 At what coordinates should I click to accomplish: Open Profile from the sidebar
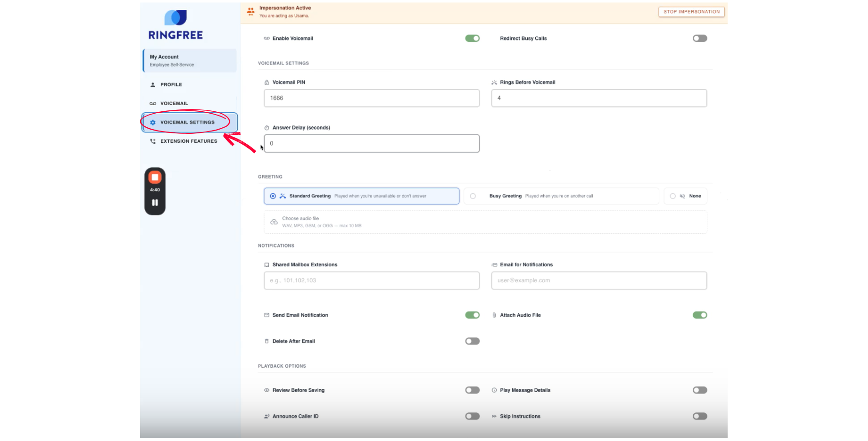tap(171, 85)
